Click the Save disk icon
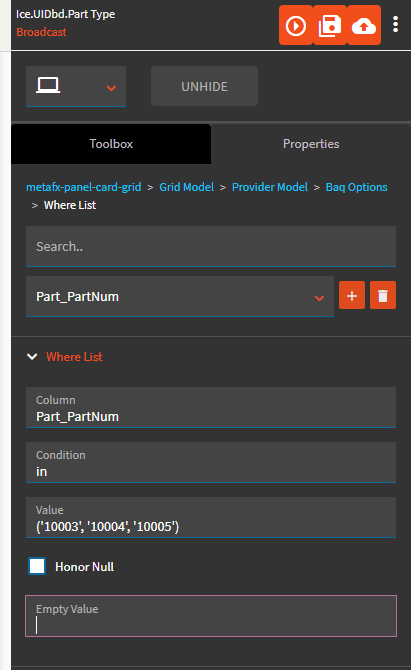Viewport: 411px width, 670px height. 330,26
